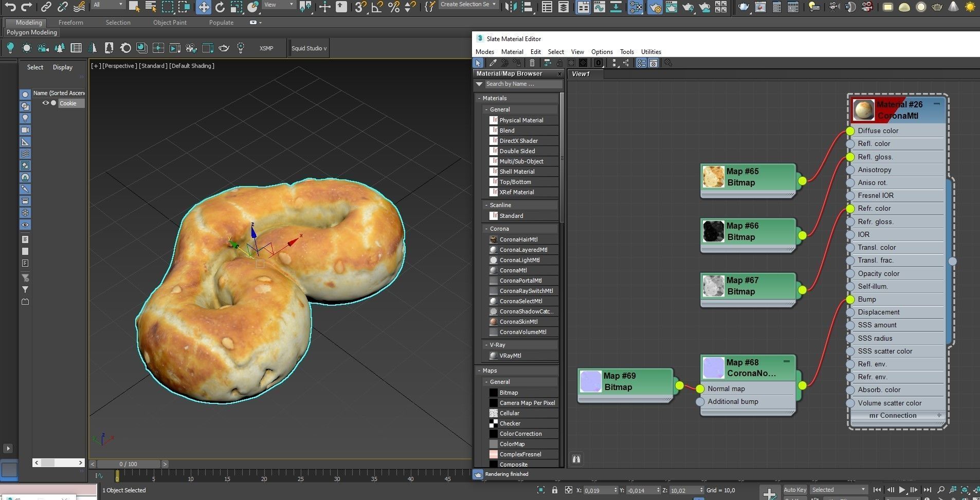Toggle the Spinner Snap icon
This screenshot has height=500, width=980.
point(410,7)
